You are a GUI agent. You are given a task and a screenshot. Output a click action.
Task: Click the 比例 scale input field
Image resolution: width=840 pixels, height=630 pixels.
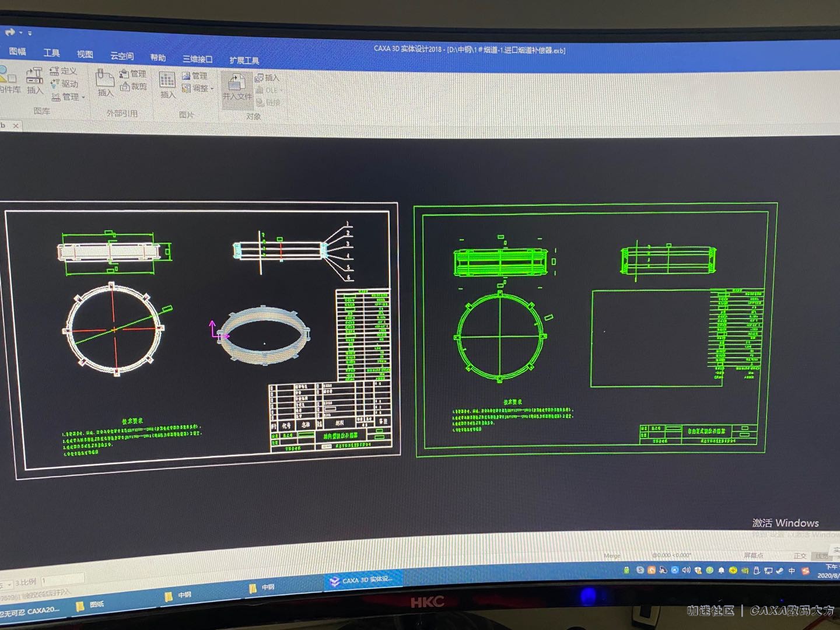[62, 580]
